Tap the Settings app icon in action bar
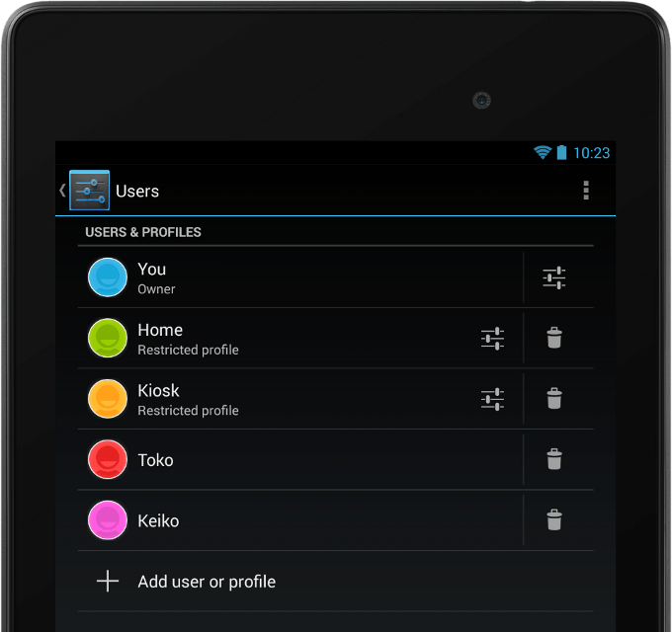 (90, 191)
